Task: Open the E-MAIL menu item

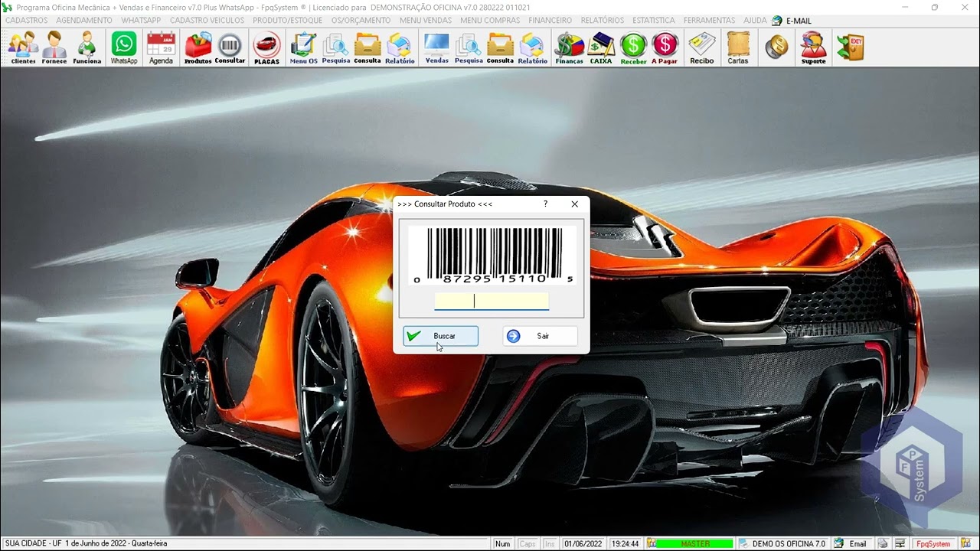Action: (x=792, y=21)
